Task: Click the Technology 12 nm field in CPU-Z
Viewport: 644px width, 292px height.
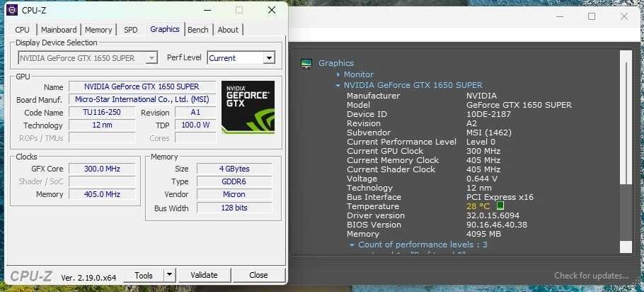Action: [102, 125]
